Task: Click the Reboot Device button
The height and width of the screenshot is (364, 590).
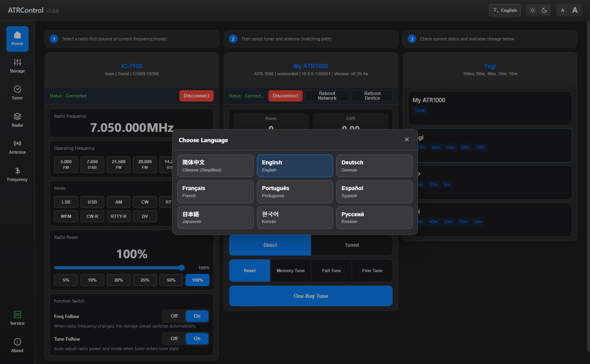Action: tap(372, 96)
